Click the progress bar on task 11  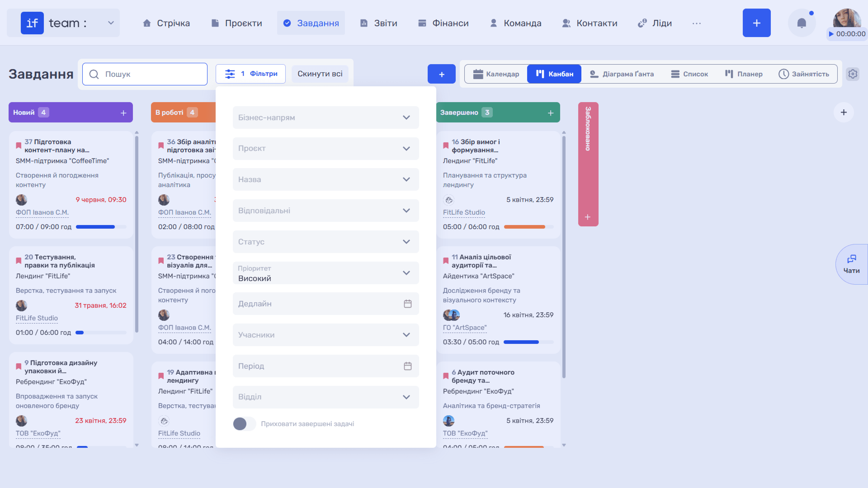[x=528, y=342]
